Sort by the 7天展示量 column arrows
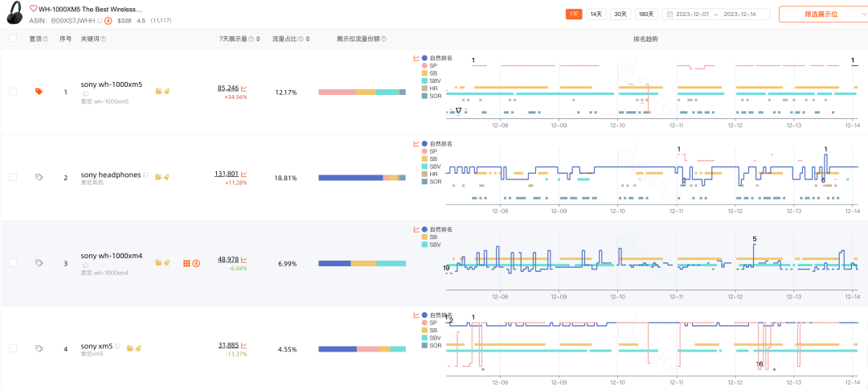Image resolution: width=868 pixels, height=391 pixels. 258,39
